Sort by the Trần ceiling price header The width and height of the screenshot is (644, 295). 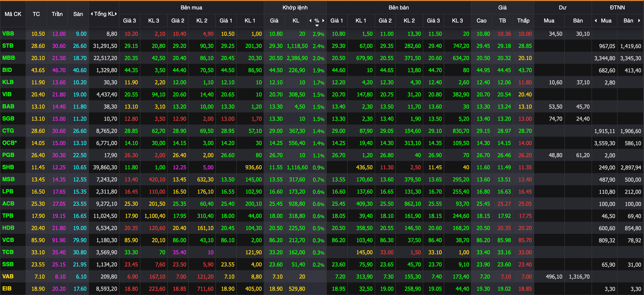pos(57,14)
